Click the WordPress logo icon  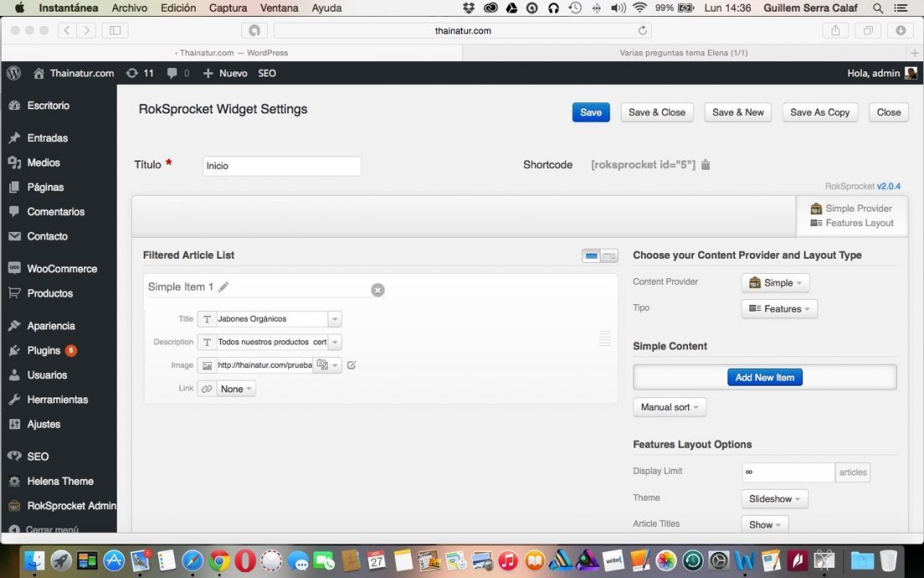point(13,73)
